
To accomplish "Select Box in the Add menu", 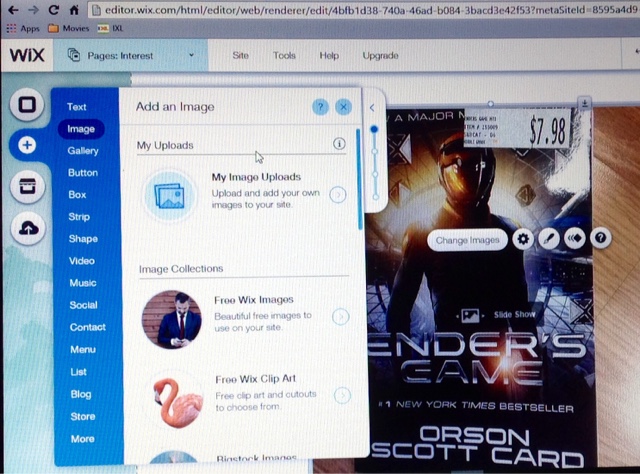I will coord(77,195).
